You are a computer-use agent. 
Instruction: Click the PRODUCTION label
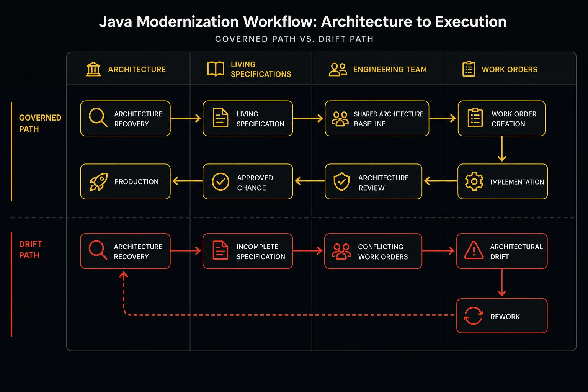(x=136, y=182)
